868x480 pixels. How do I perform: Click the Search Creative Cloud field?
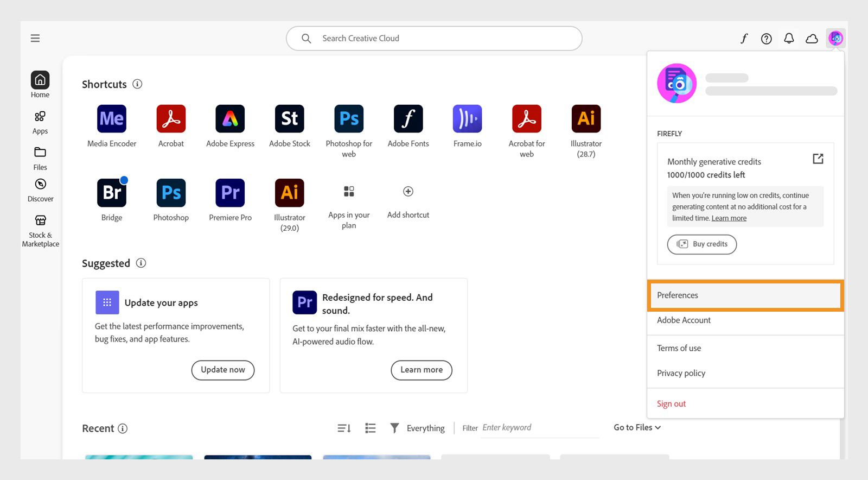[434, 39]
